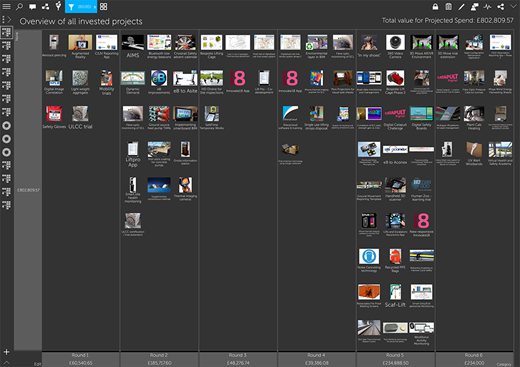
Task: Open the activity pulse icon
Action: (488, 6)
